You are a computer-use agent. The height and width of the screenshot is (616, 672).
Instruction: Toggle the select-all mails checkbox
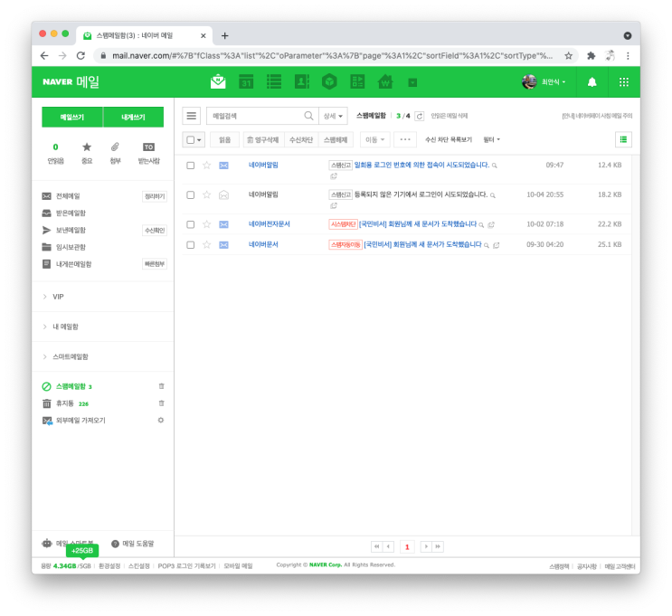coord(191,139)
